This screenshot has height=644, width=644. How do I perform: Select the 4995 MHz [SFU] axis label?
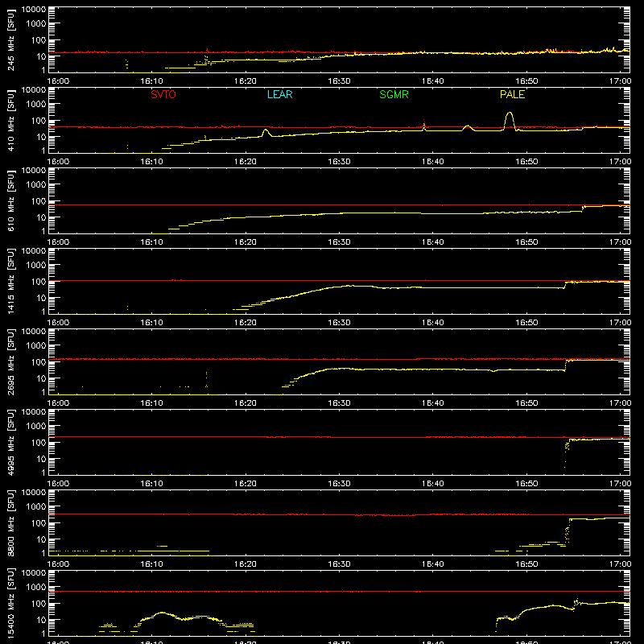[x=11, y=442]
